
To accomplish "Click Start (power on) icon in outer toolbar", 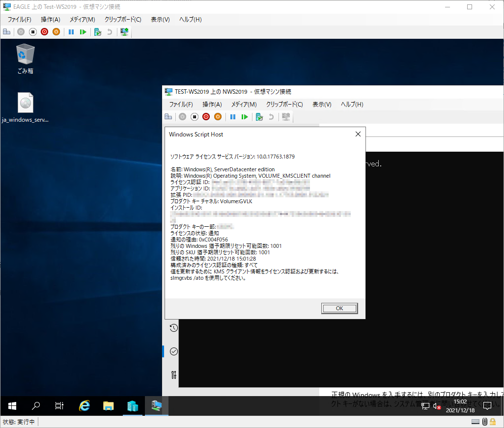I will click(x=21, y=32).
